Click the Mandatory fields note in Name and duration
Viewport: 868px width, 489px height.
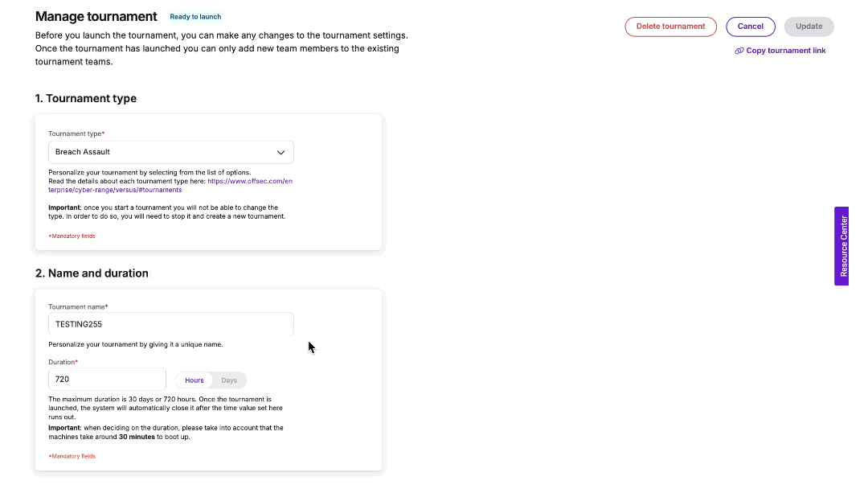click(72, 456)
